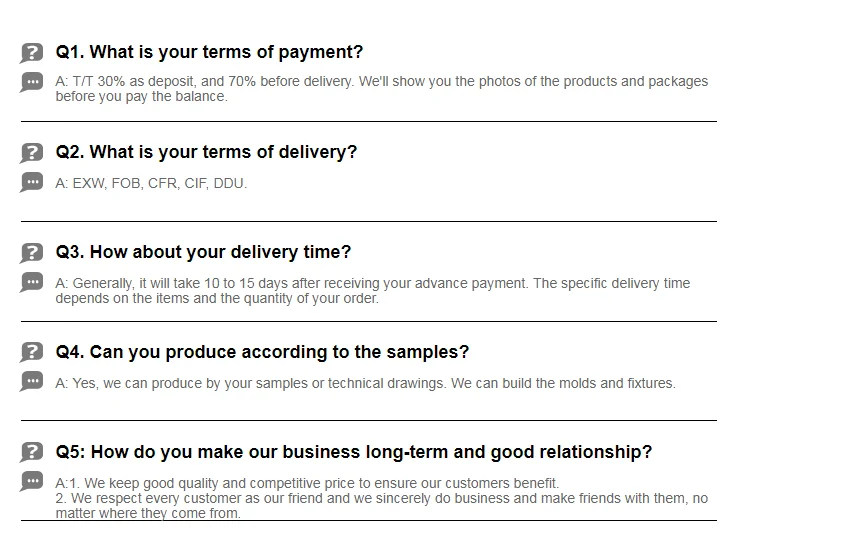Click the speech bubble icon under Q5
This screenshot has width=850, height=558.
[x=31, y=481]
